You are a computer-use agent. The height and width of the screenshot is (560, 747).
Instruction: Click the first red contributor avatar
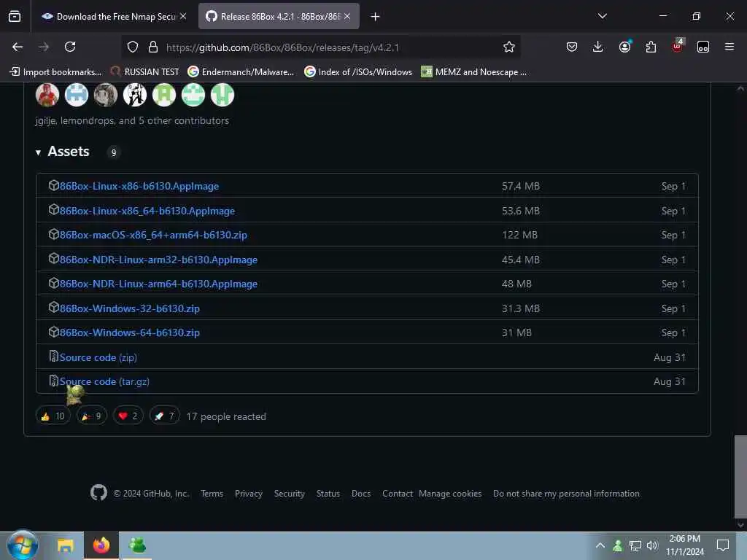point(47,95)
